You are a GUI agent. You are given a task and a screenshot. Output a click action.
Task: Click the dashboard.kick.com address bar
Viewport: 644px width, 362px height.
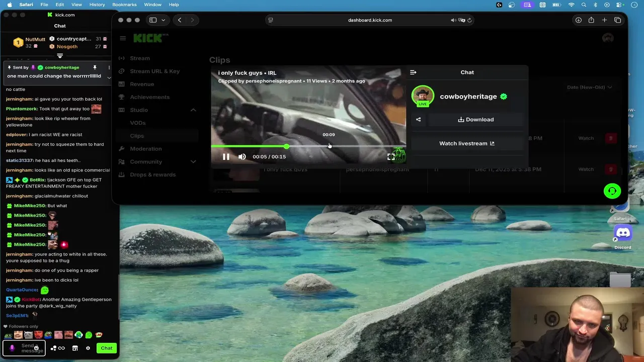[370, 20]
